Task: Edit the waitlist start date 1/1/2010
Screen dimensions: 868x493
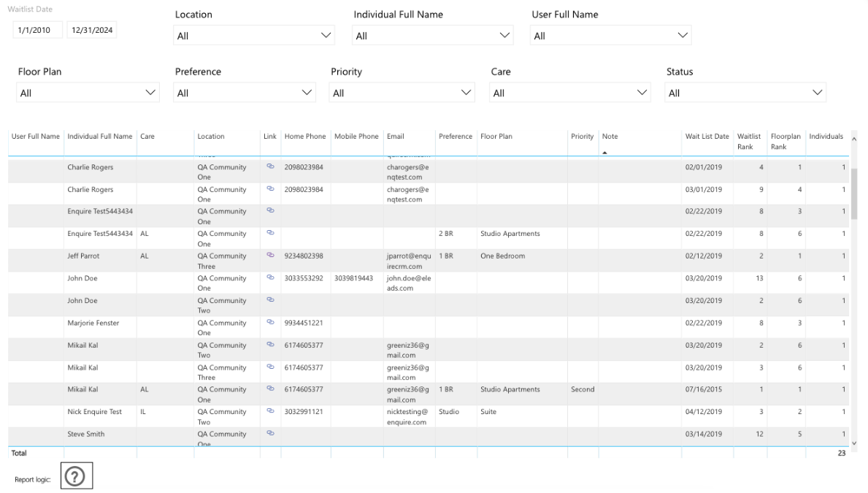Action: coord(38,30)
